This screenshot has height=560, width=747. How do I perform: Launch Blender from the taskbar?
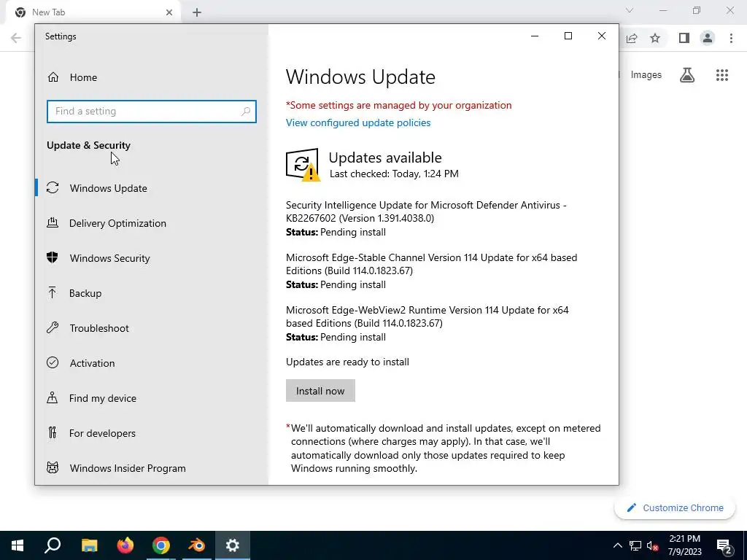pyautogui.click(x=197, y=545)
